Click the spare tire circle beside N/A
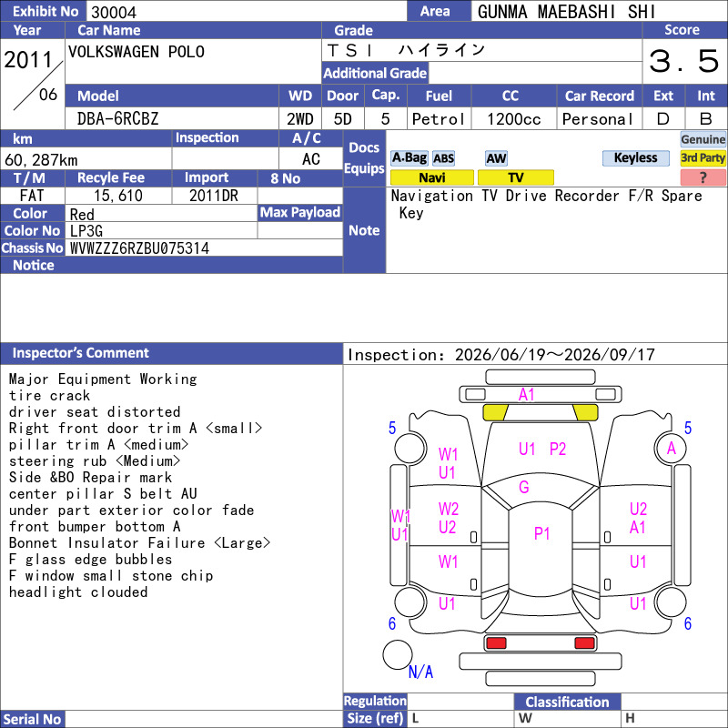Screen dimensions: 728x728 click(398, 654)
